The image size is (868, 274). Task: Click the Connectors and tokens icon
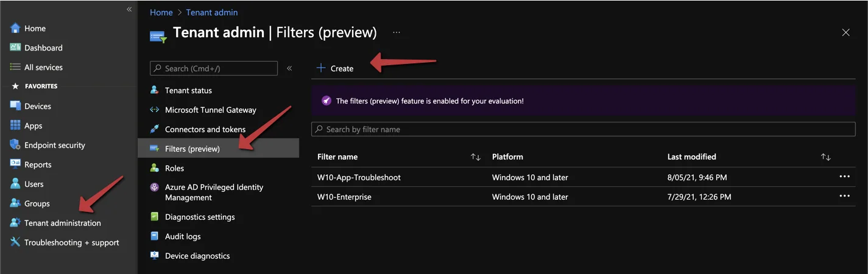pos(155,129)
